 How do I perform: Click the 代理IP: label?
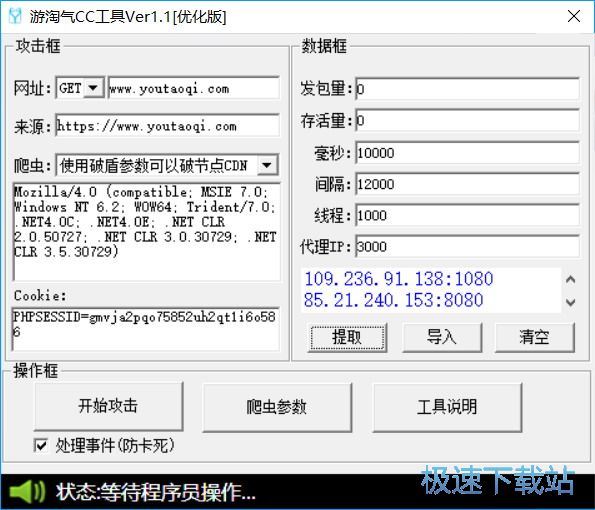326,247
